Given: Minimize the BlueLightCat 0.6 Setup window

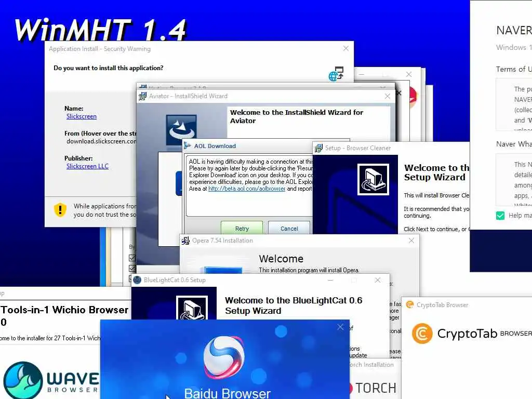Looking at the screenshot, I should coord(330,280).
